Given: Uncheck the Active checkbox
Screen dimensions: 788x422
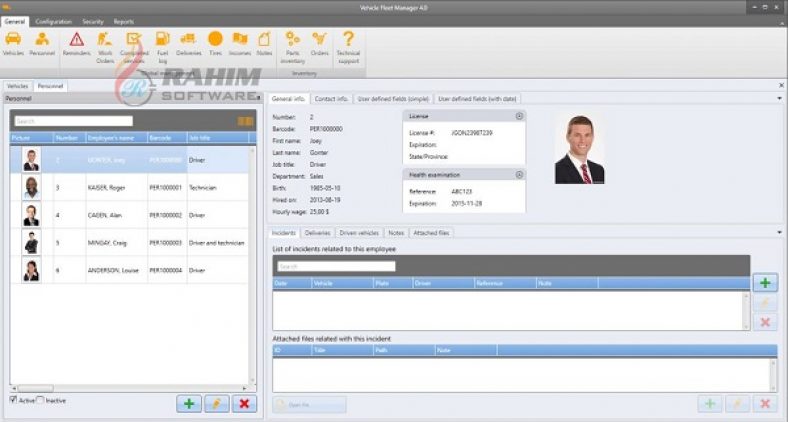Looking at the screenshot, I should point(14,400).
